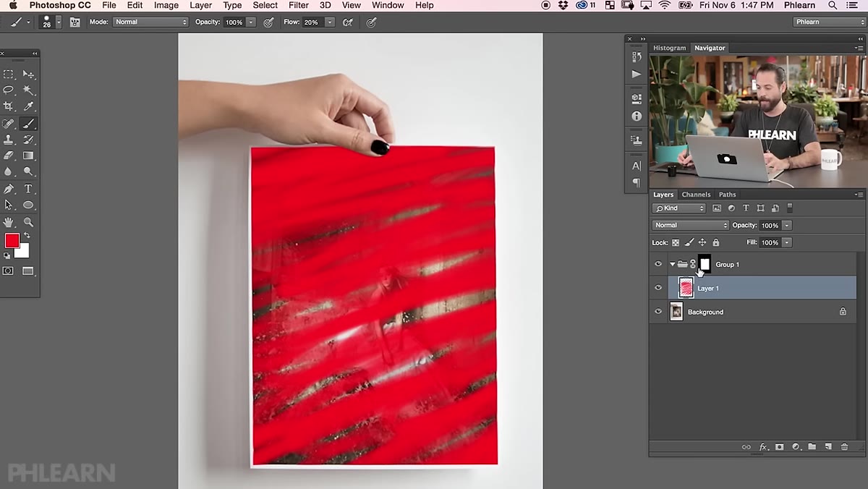Select the Eyedropper tool

28,106
